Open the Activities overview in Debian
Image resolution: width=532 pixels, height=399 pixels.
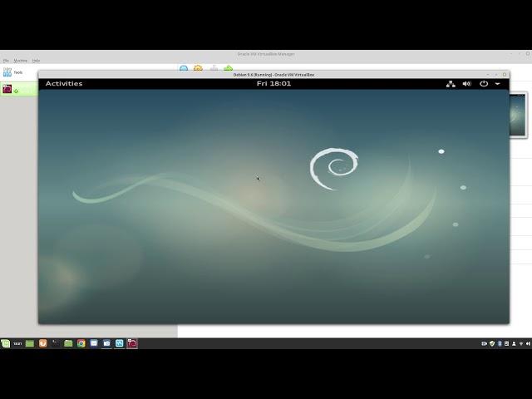click(64, 83)
